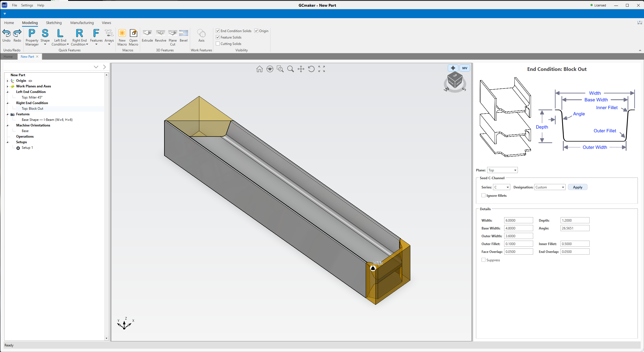644x352 pixels.
Task: Select the Plane Cut tool
Action: [173, 37]
